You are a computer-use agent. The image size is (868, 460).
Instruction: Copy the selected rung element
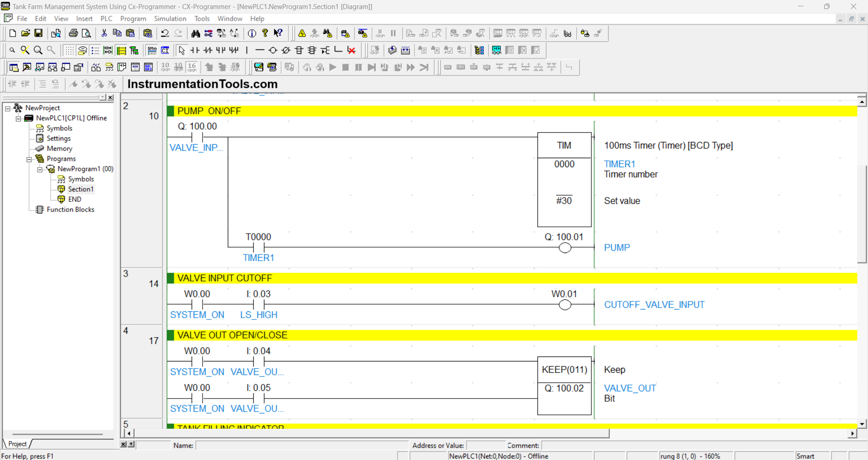click(117, 33)
